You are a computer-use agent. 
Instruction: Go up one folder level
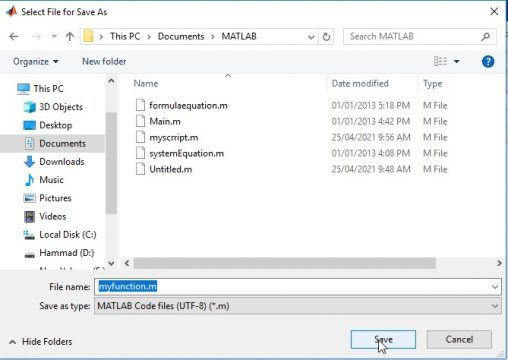tap(70, 36)
